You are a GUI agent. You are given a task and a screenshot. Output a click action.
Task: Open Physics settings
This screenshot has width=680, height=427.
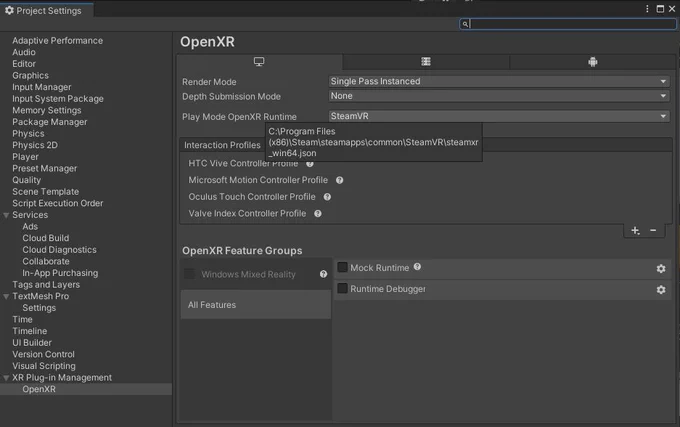click(28, 134)
